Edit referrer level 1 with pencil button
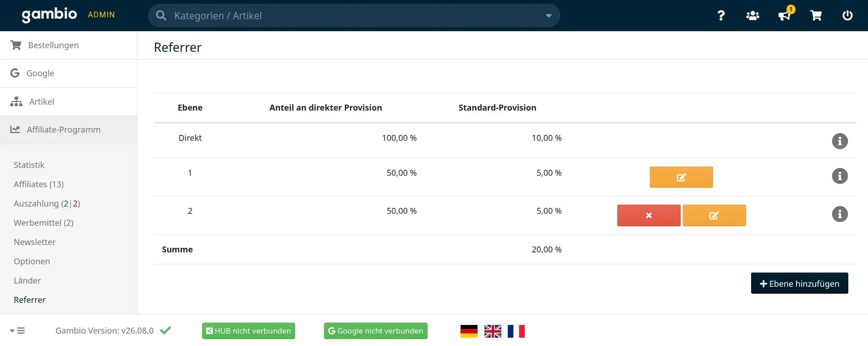Viewport: 868px width, 346px height. click(681, 177)
